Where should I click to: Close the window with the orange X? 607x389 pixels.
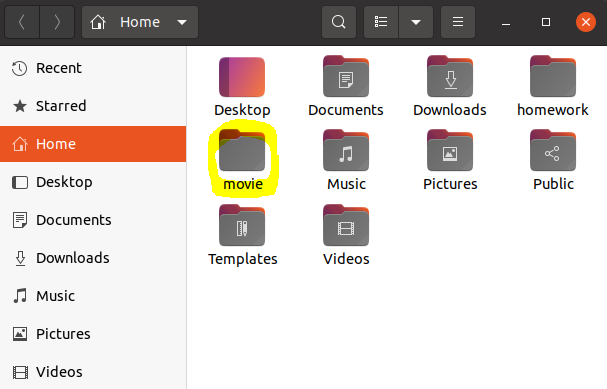point(586,22)
